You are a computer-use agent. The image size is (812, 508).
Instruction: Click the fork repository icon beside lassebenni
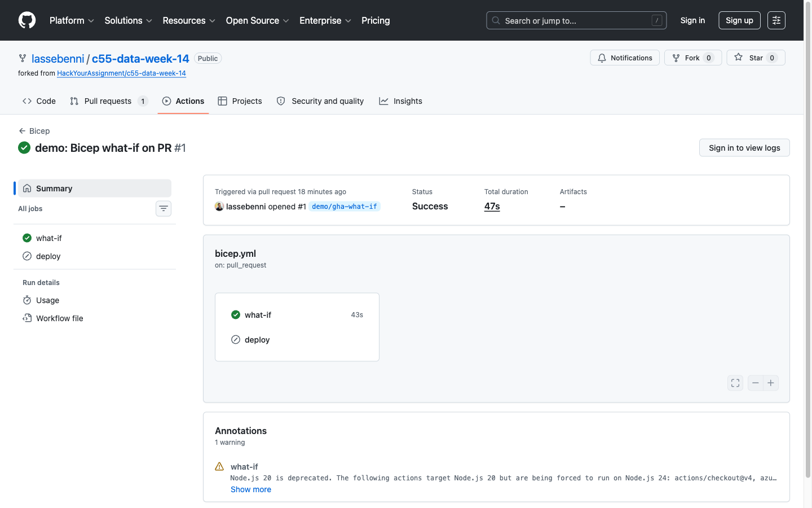(x=23, y=58)
